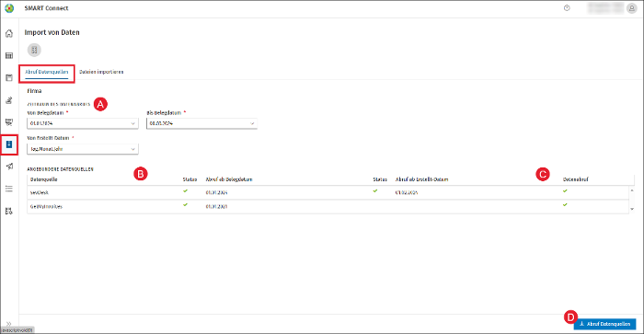644x334 pixels.
Task: Select the GetMyInvoices data source row name
Action: (46, 207)
